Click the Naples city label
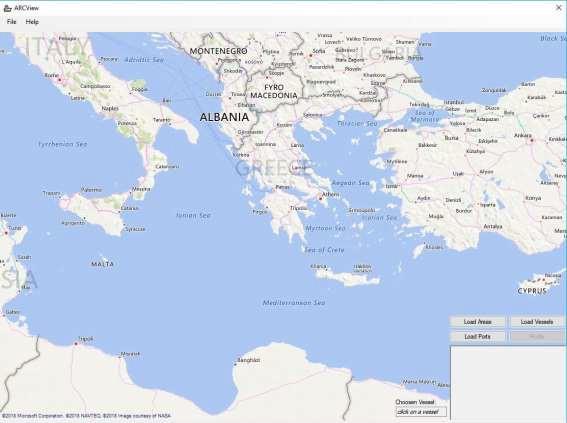The width and height of the screenshot is (567, 423). [x=110, y=108]
